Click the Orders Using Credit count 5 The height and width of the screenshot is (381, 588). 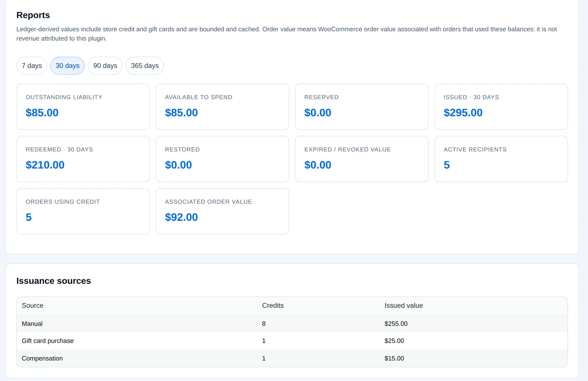tap(29, 217)
